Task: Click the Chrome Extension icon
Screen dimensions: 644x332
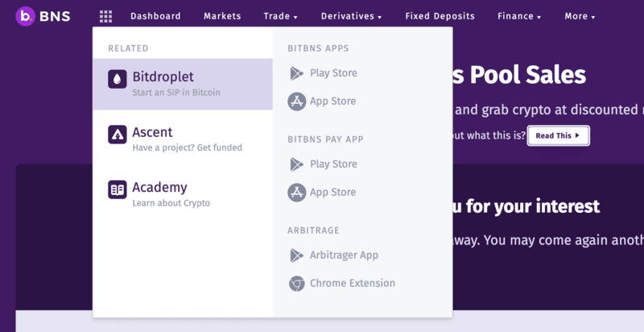Action: click(296, 284)
